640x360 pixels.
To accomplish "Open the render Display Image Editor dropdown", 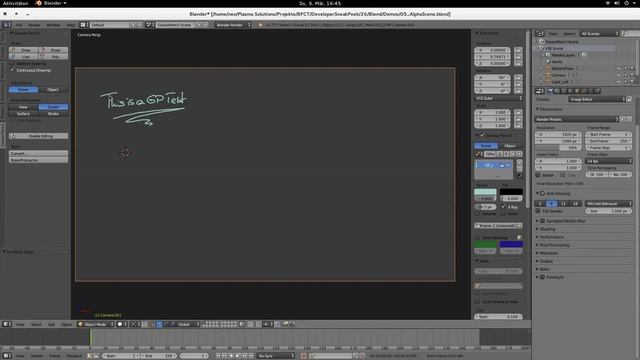I will coord(597,99).
